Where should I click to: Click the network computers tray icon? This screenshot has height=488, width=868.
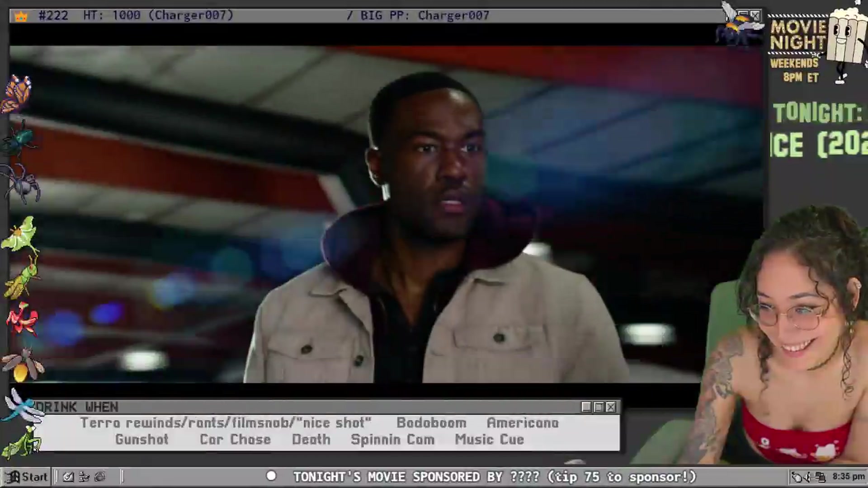pos(821,477)
